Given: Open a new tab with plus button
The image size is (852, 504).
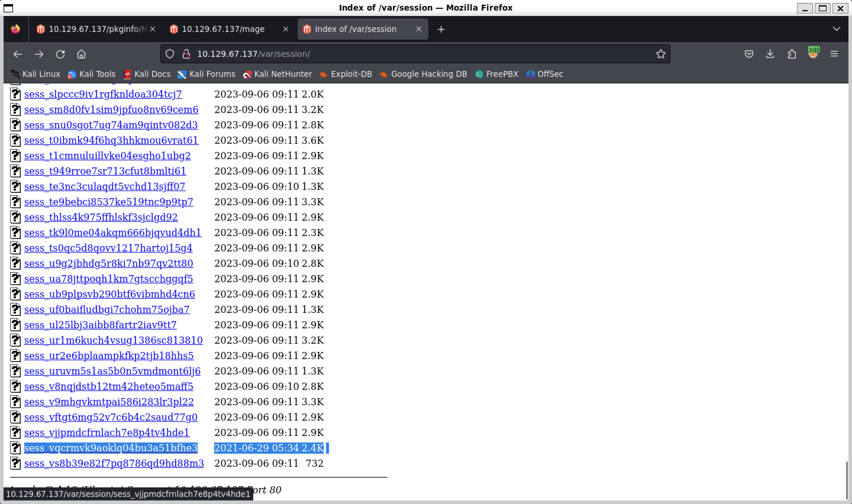Looking at the screenshot, I should 441,30.
